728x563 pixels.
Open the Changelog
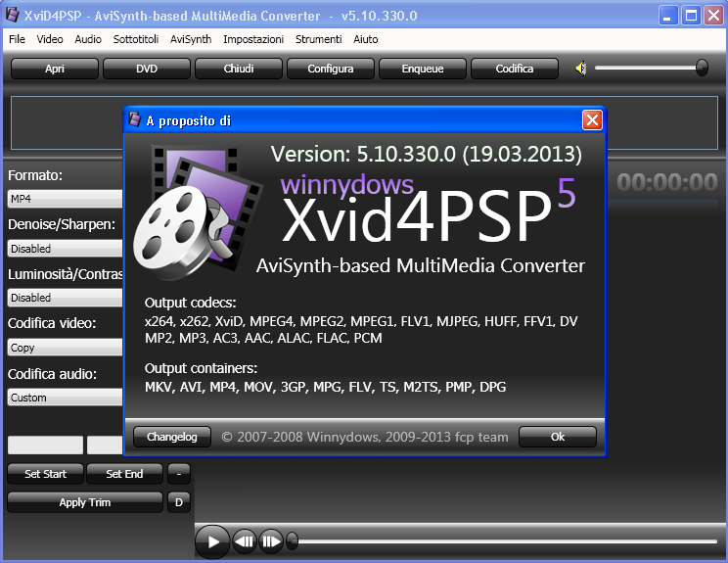click(x=172, y=437)
